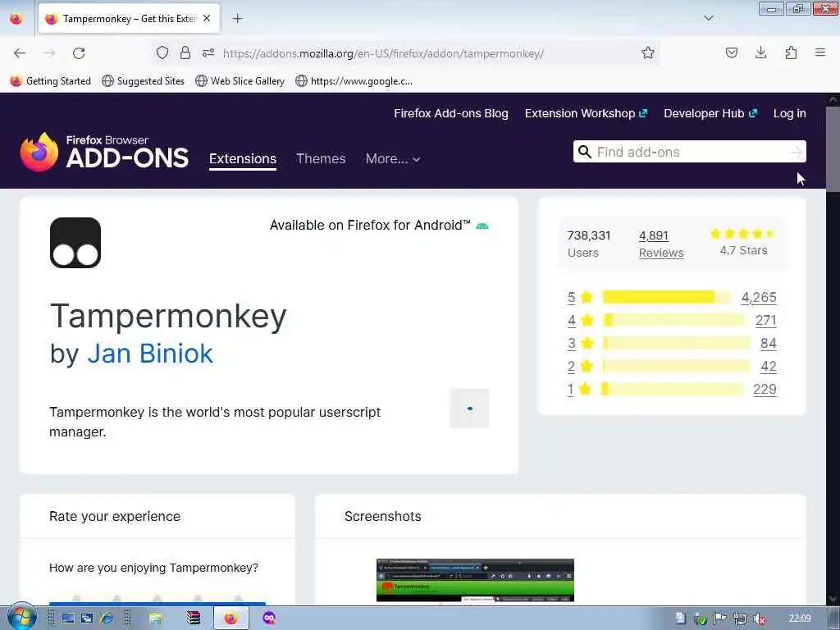Open Firefox Add-ons Blog link

coord(451,113)
